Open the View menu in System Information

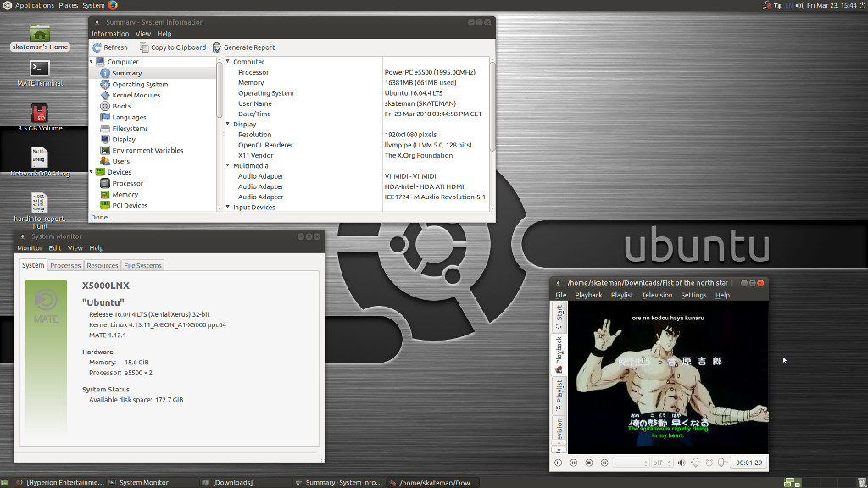tap(142, 34)
